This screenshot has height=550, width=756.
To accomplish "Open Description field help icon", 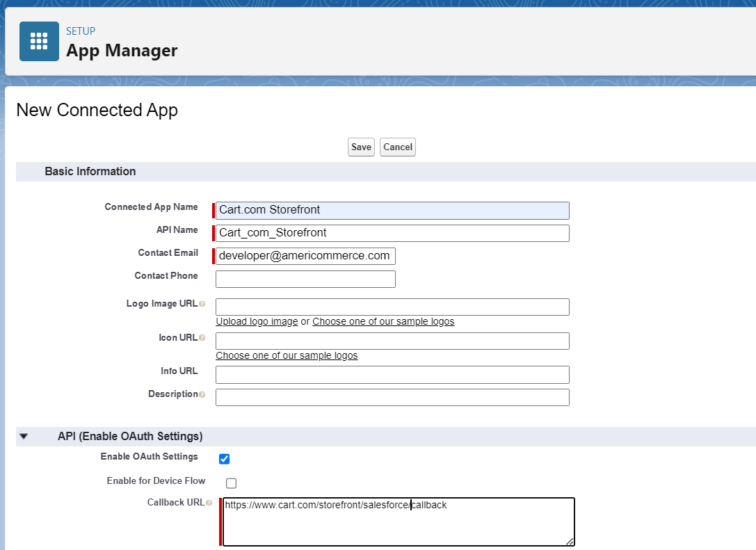I will (202, 395).
